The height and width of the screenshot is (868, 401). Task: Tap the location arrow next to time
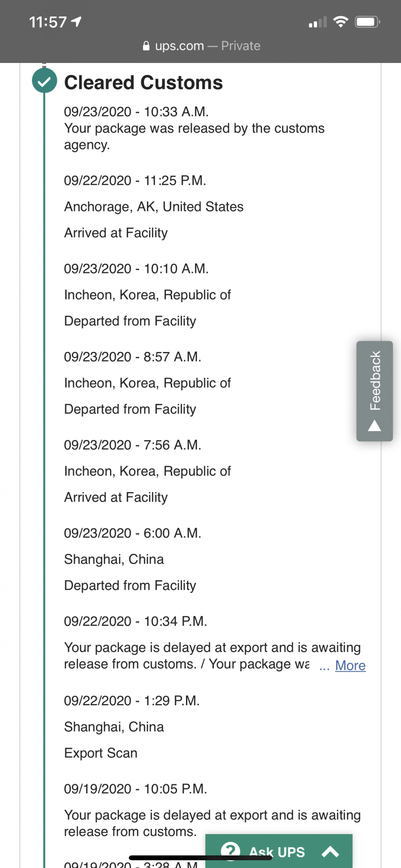coord(76,22)
